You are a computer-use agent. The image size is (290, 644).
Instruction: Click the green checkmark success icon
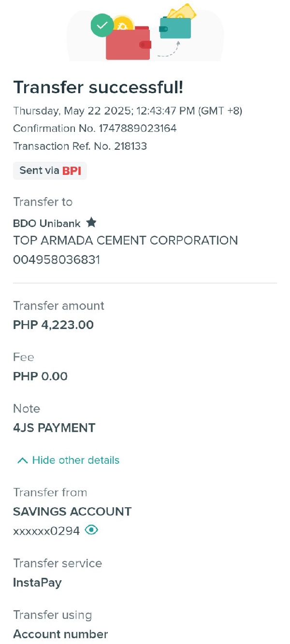(102, 26)
